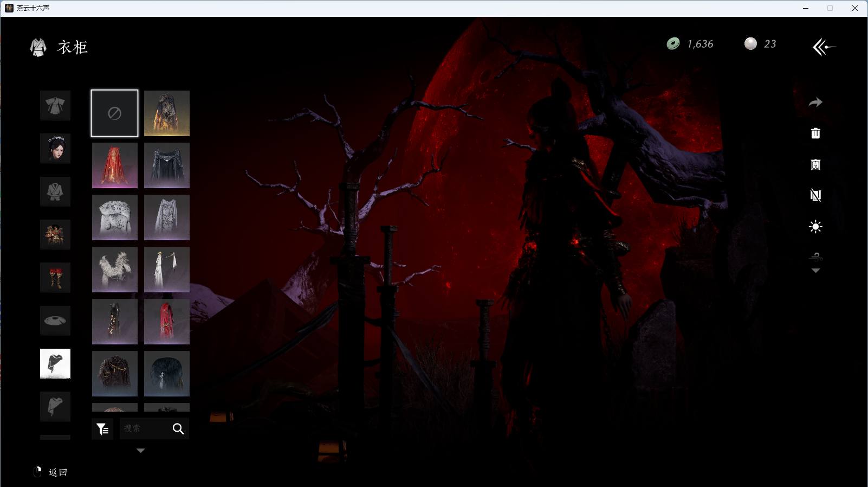Screen dimensions: 868x487
Task: Open the gray shawl category
Action: tap(55, 407)
